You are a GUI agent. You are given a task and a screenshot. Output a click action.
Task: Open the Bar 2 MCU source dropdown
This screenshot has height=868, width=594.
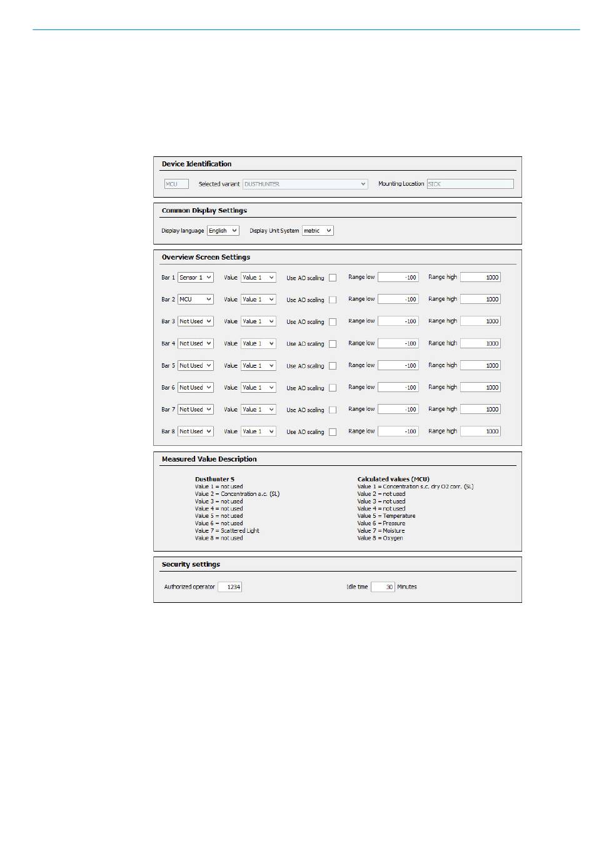point(196,300)
